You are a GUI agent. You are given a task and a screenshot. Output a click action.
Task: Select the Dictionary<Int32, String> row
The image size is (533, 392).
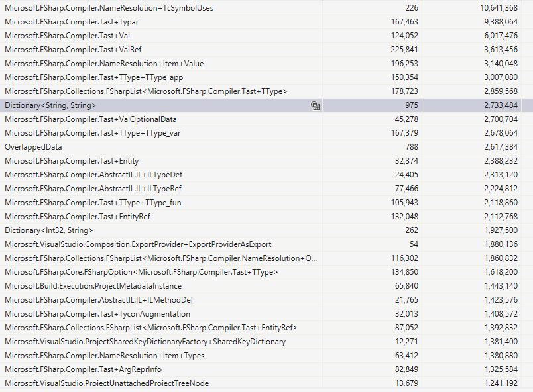pos(266,230)
